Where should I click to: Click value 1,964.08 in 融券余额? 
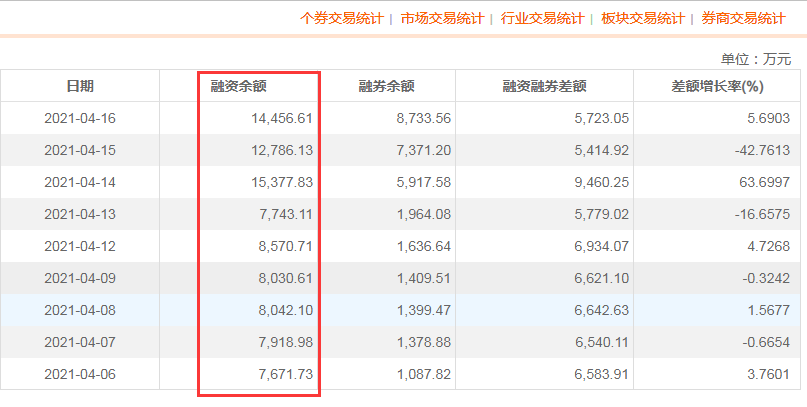point(424,214)
